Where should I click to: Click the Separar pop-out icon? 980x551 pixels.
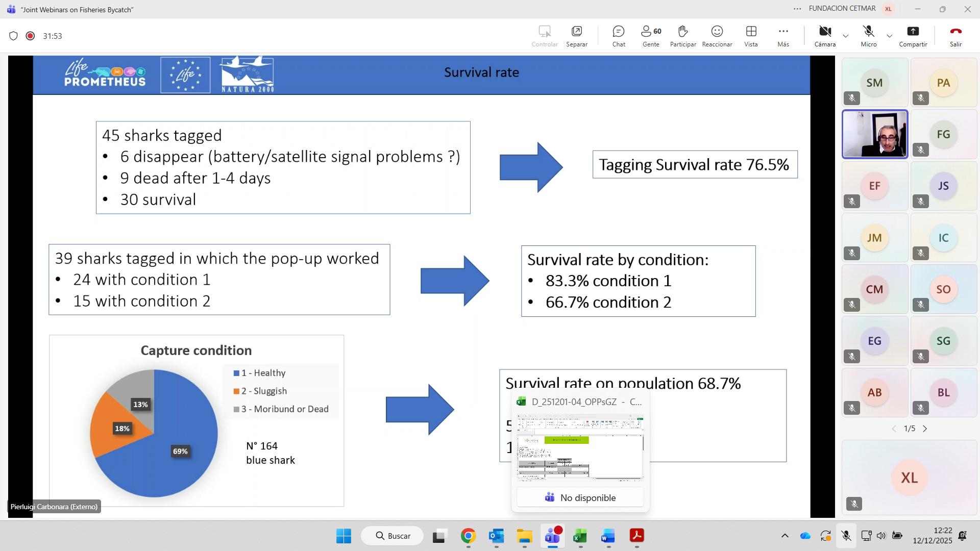(x=577, y=36)
